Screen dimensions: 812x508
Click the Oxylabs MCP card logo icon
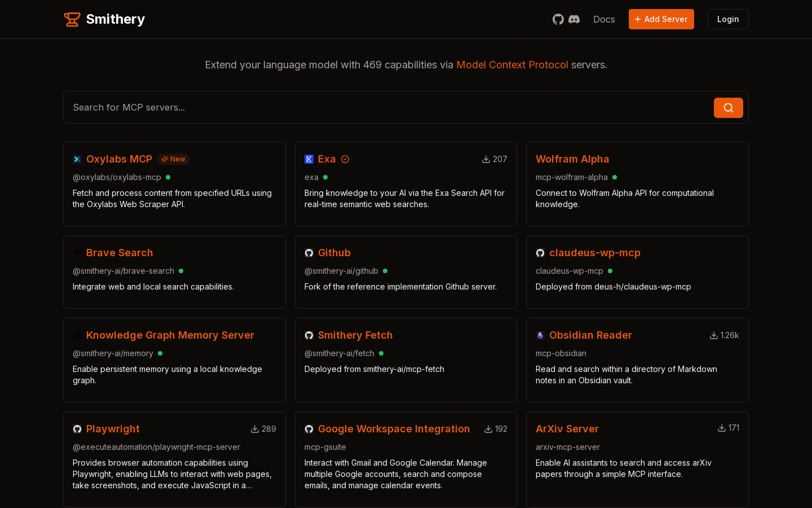tap(77, 159)
